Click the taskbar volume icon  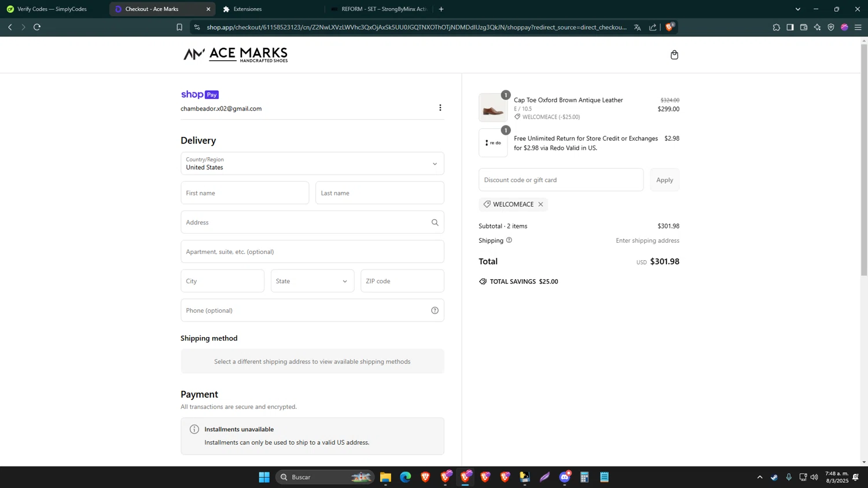click(814, 477)
